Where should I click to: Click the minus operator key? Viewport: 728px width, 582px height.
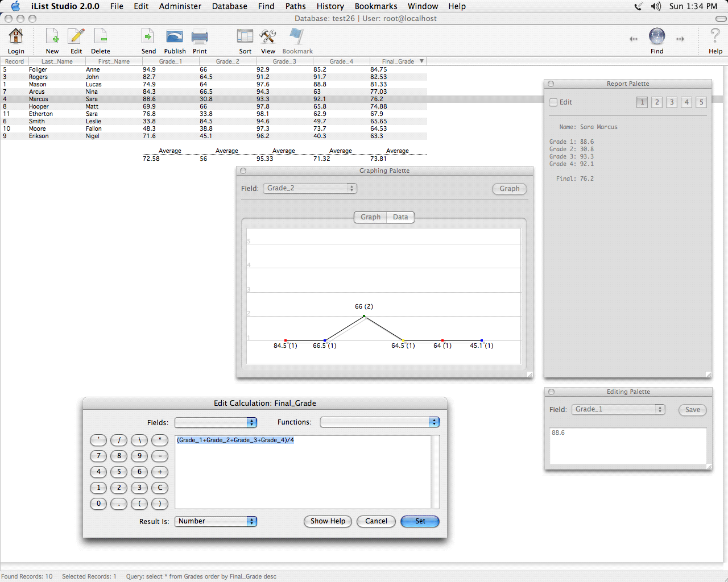160,456
